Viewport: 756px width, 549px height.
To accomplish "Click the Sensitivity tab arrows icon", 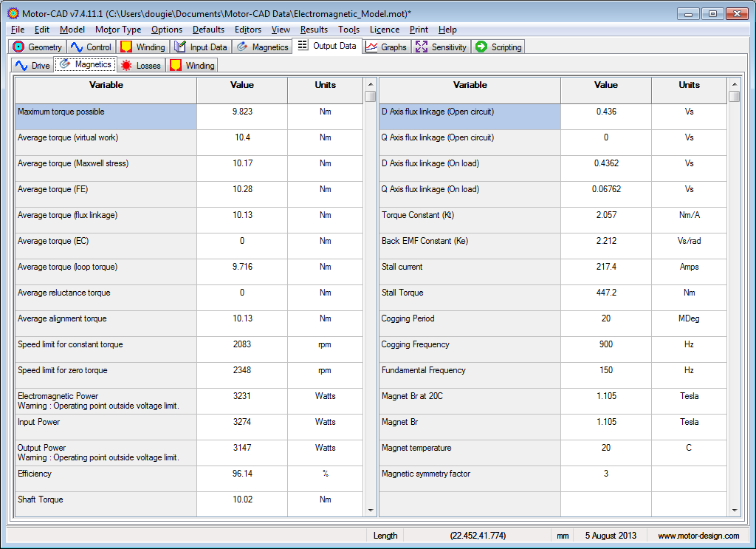I will pyautogui.click(x=422, y=47).
